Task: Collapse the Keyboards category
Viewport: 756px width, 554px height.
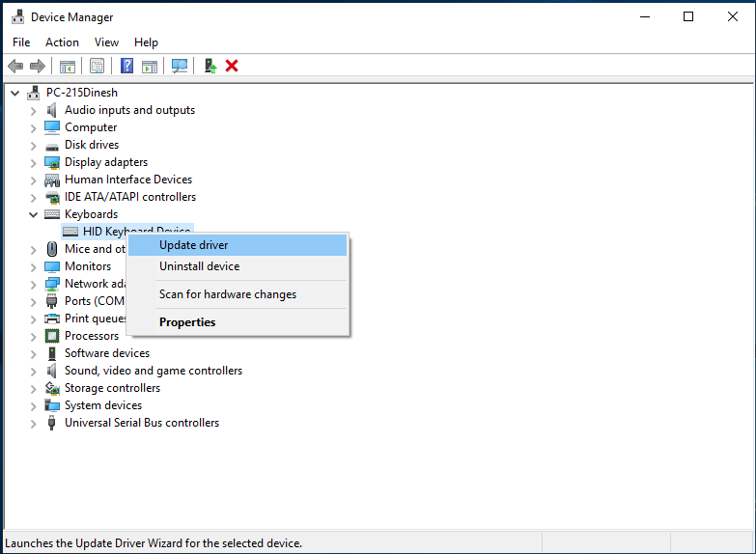Action: [33, 214]
